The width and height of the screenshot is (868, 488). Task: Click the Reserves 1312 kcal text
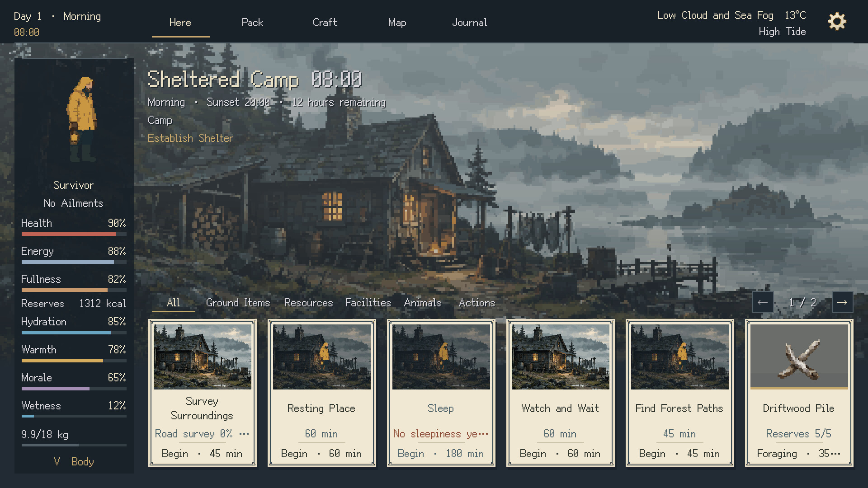pos(74,304)
